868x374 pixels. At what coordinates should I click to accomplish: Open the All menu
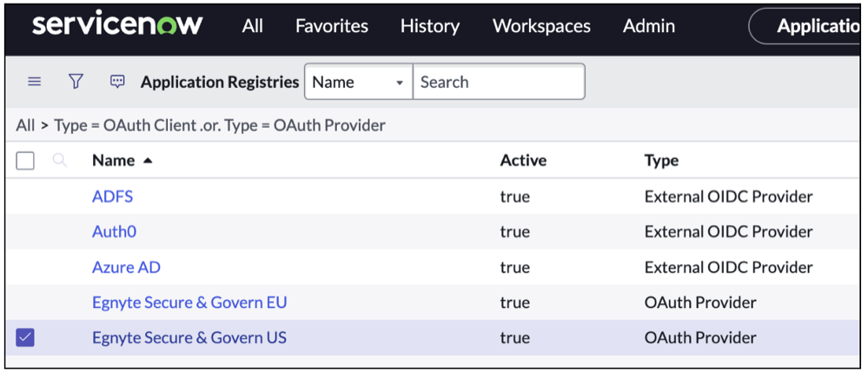[253, 26]
